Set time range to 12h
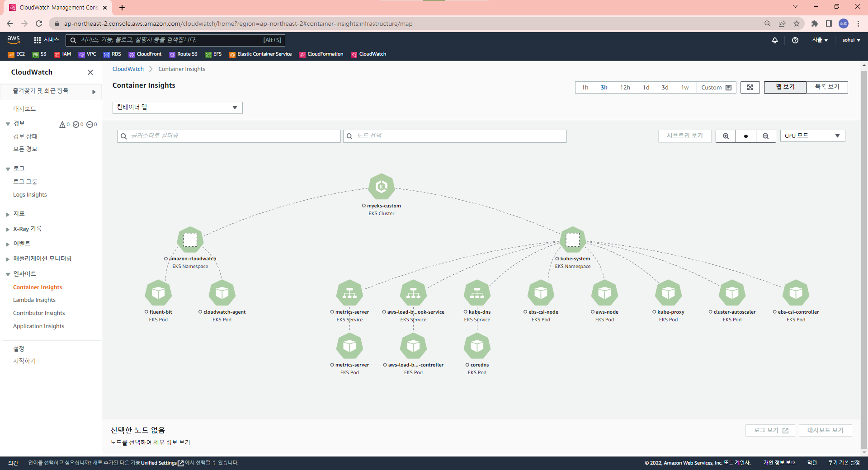This screenshot has width=868, height=470. (x=625, y=88)
